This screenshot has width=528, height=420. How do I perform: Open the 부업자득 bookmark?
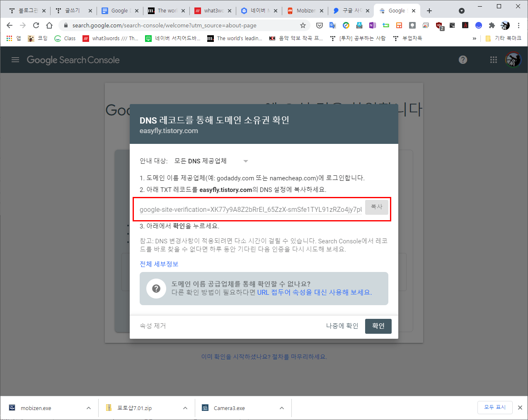coord(408,38)
